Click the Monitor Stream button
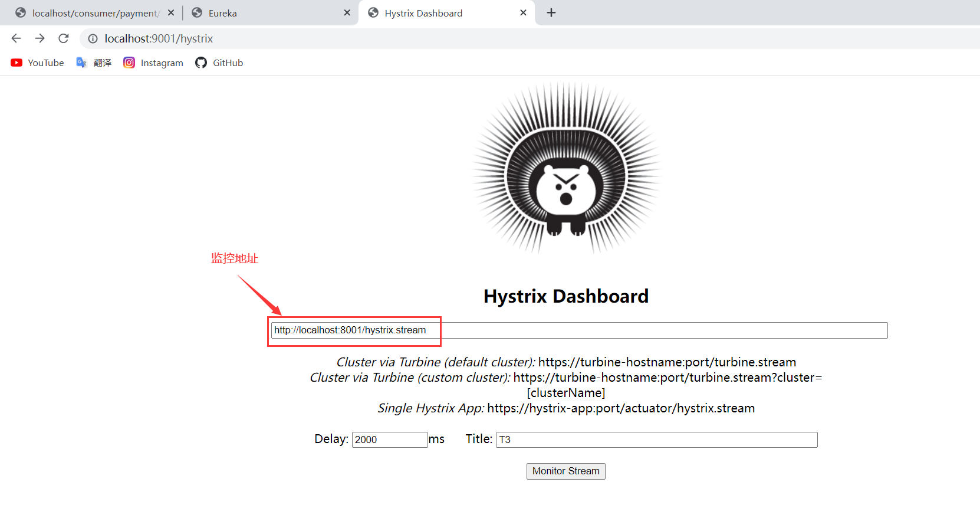Image resolution: width=980 pixels, height=505 pixels. [566, 471]
